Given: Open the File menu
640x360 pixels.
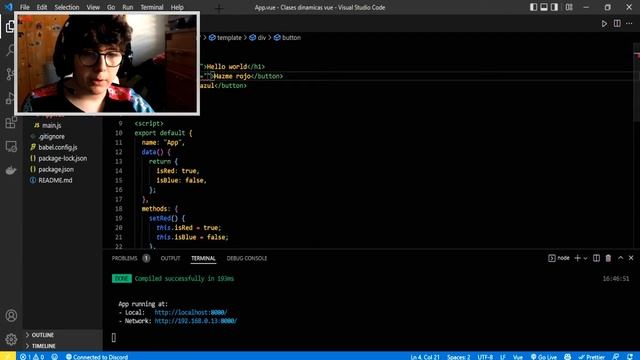Looking at the screenshot, I should [24, 7].
